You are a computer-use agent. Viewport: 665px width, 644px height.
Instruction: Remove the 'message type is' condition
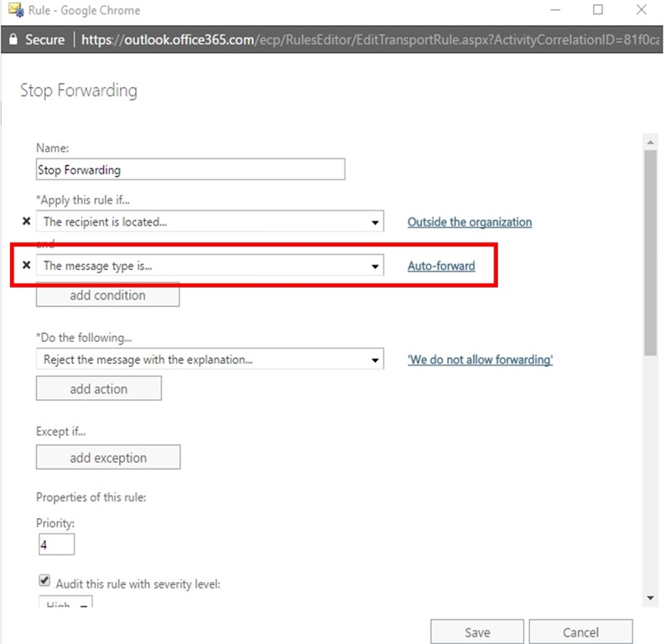pyautogui.click(x=26, y=265)
